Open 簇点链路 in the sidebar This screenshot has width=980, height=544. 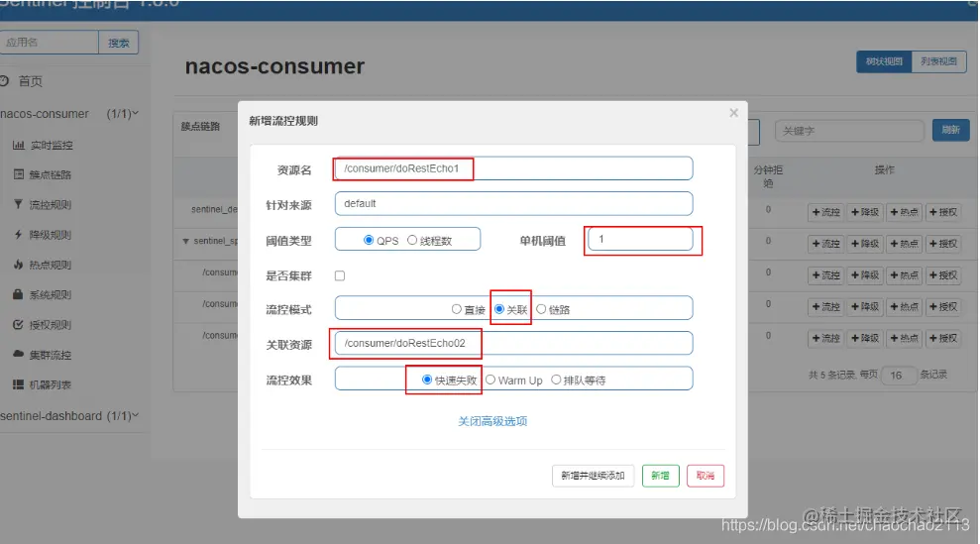pos(43,174)
